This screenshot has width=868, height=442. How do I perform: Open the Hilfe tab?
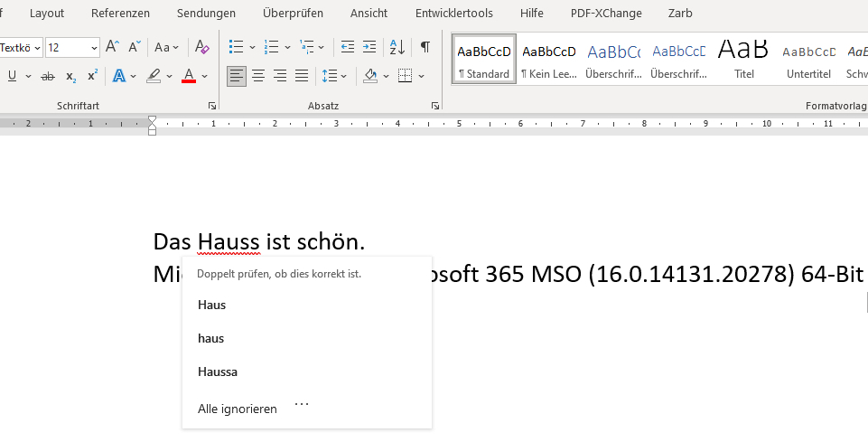(x=531, y=14)
